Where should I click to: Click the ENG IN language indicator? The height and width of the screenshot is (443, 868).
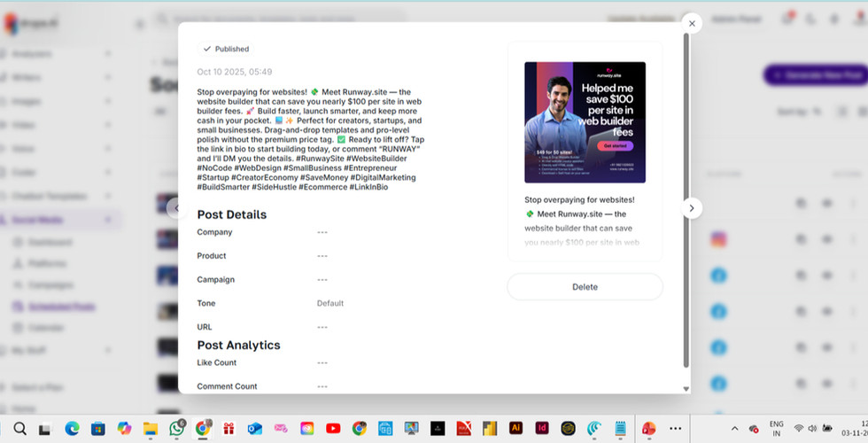(x=776, y=429)
